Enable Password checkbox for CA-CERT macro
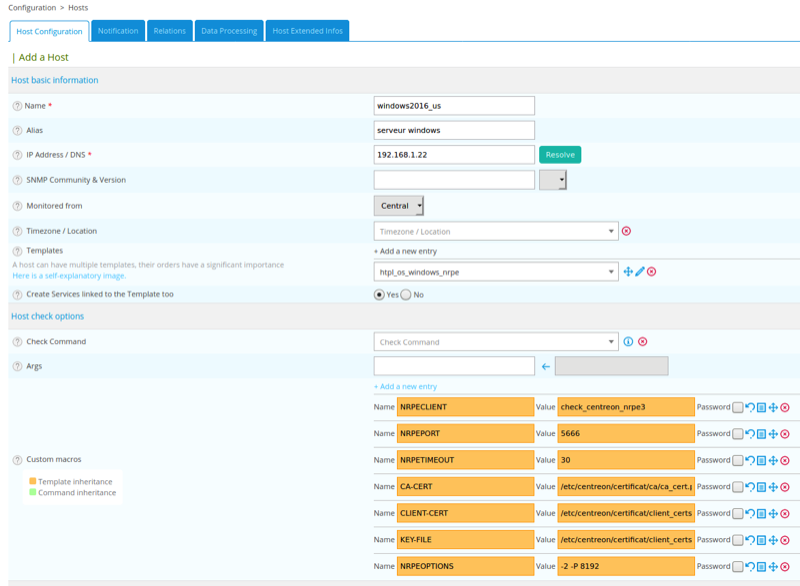This screenshot has height=586, width=800. pyautogui.click(x=738, y=487)
